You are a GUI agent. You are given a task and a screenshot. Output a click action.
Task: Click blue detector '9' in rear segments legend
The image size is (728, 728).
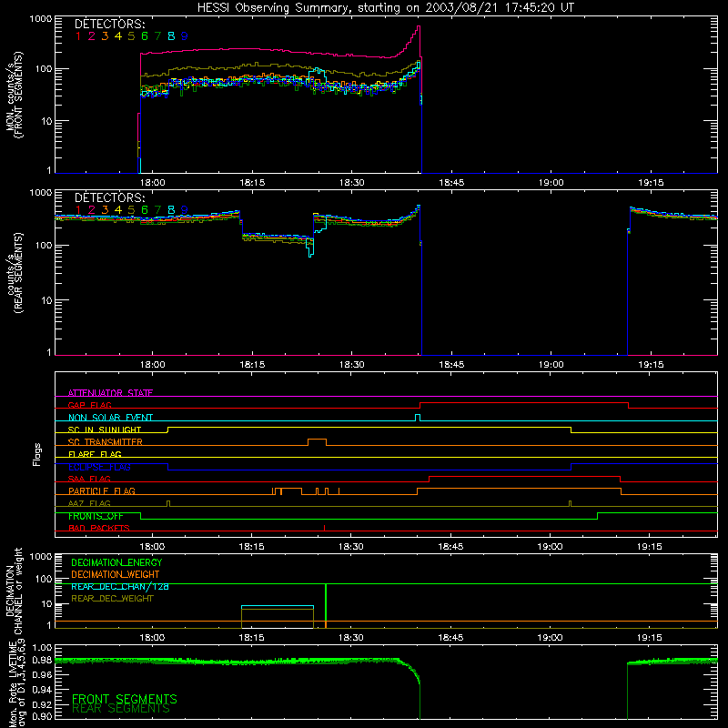tap(185, 210)
